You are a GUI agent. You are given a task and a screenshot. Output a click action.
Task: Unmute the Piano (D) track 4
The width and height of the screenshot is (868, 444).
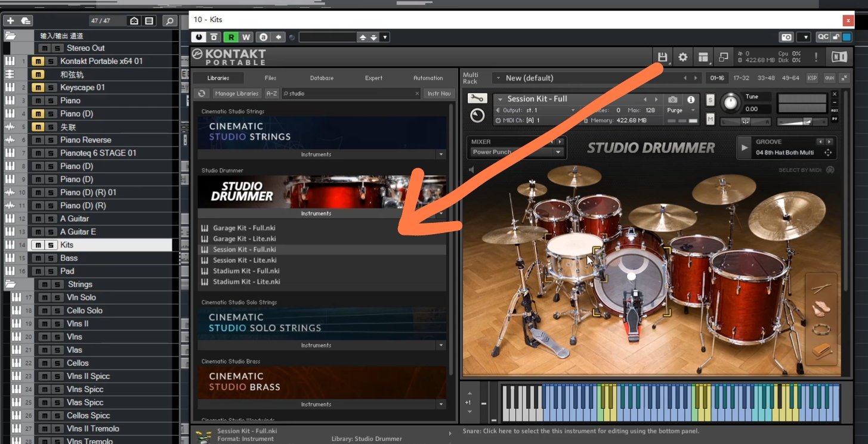[x=37, y=114]
